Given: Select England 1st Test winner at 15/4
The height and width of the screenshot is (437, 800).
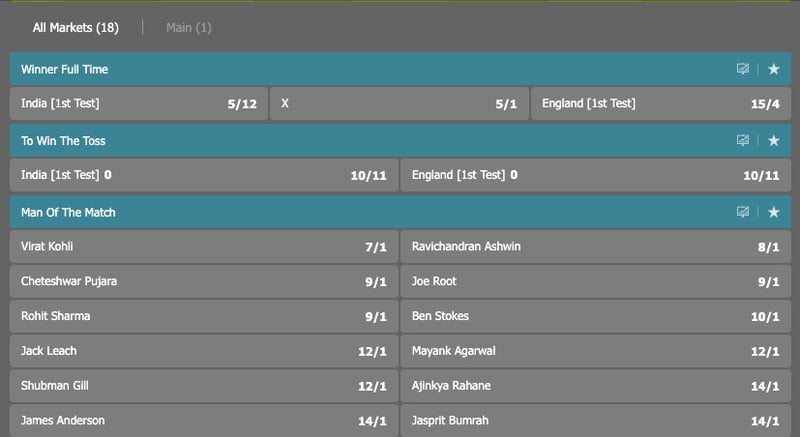Looking at the screenshot, I should [x=661, y=104].
